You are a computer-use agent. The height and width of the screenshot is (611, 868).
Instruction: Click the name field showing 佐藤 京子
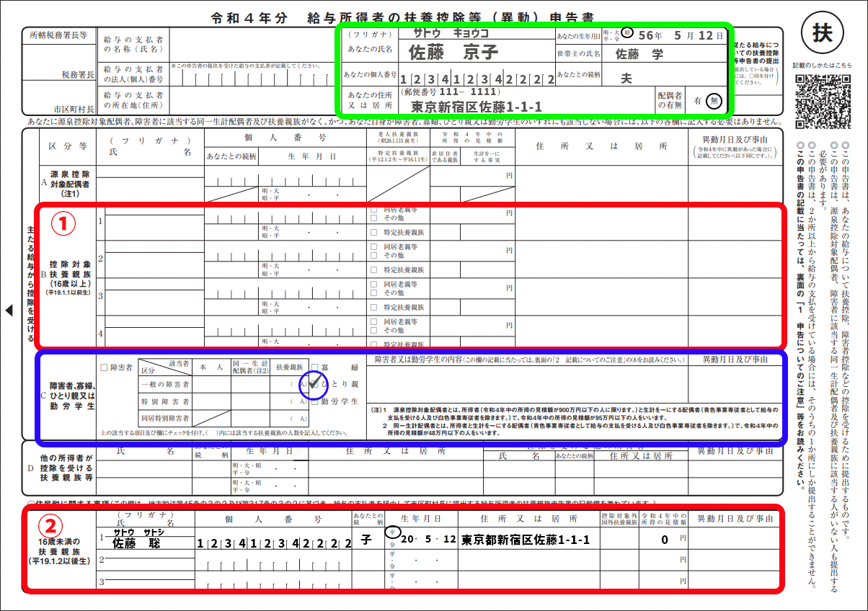point(453,53)
